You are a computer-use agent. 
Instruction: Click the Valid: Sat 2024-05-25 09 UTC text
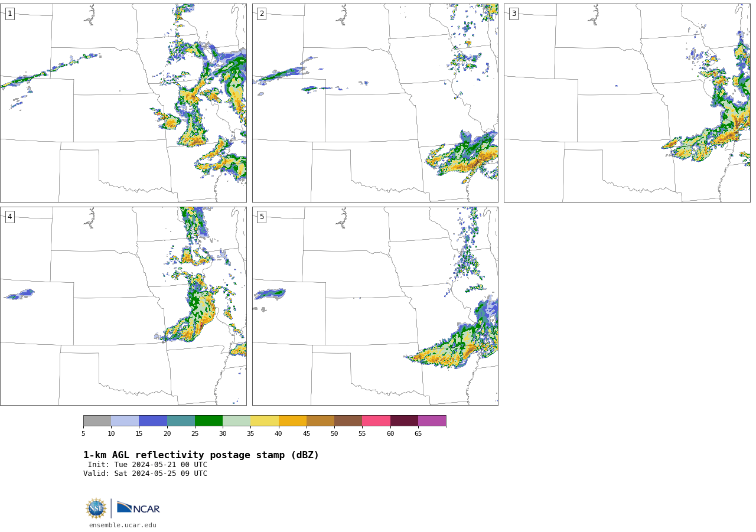click(x=145, y=474)
